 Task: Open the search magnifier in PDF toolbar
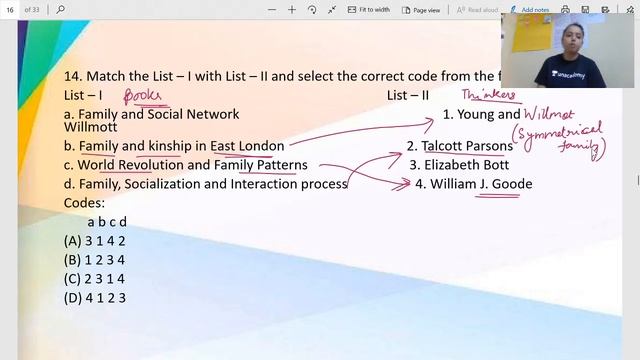pos(60,9)
